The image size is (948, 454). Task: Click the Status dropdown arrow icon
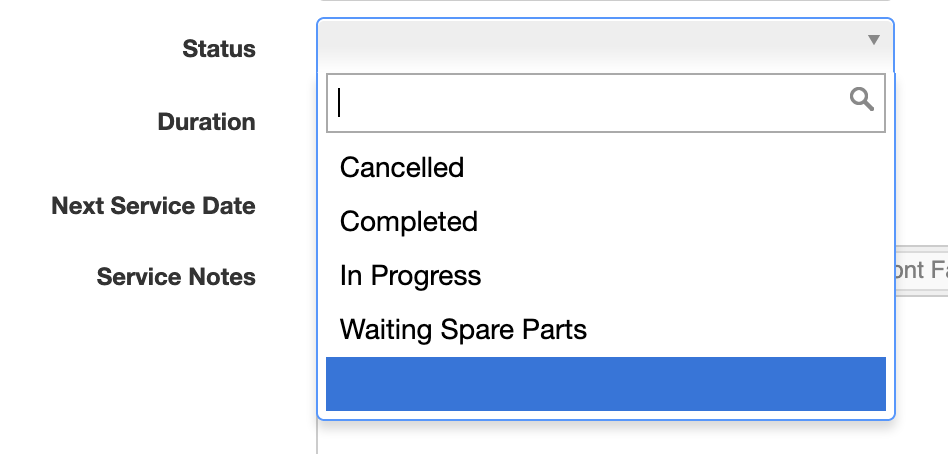[x=873, y=40]
